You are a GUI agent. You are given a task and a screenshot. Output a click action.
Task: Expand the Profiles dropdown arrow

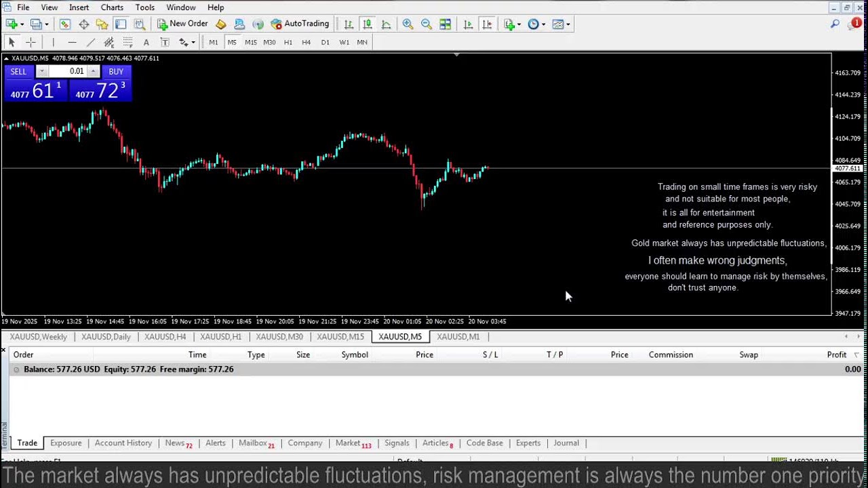46,24
